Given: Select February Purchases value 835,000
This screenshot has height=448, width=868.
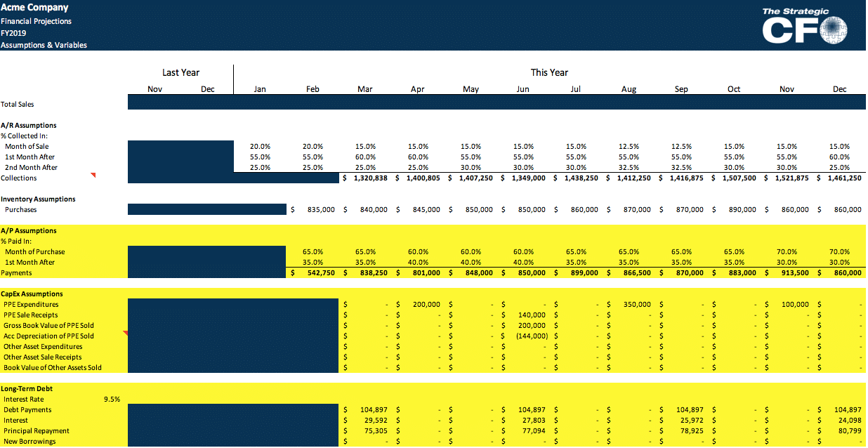Looking at the screenshot, I should 322,210.
